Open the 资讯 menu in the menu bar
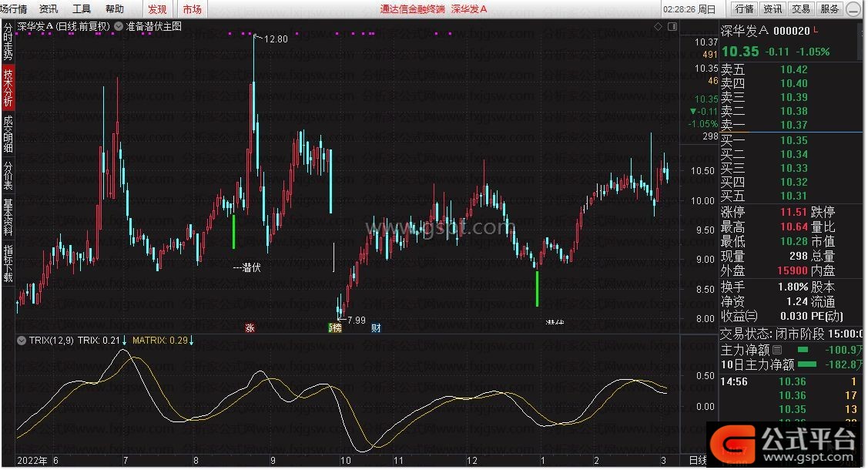 [49, 8]
